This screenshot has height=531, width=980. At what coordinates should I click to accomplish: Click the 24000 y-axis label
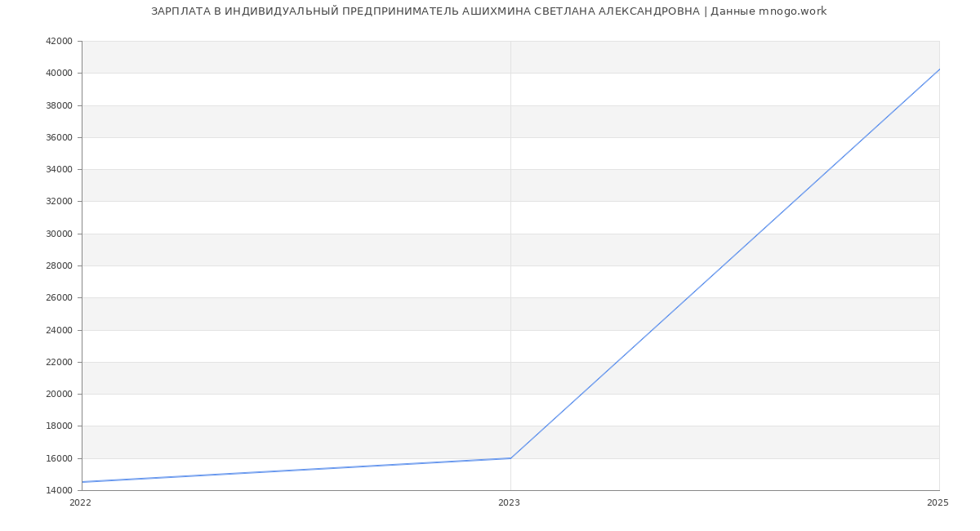59,330
